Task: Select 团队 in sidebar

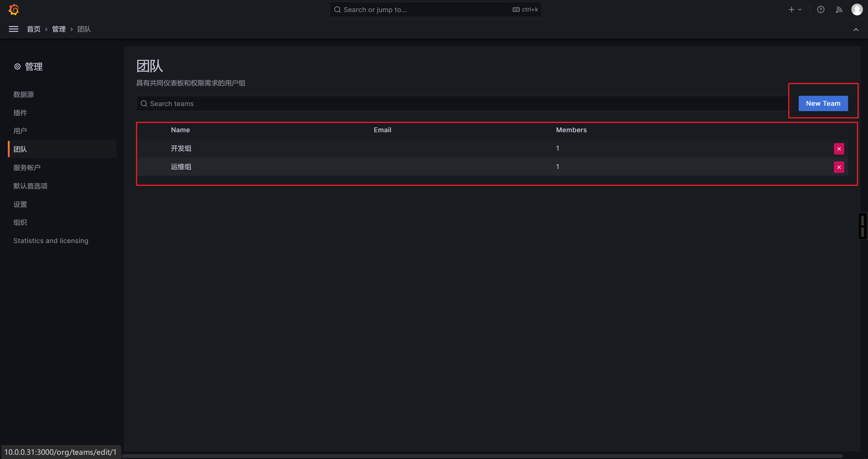Action: (63, 149)
